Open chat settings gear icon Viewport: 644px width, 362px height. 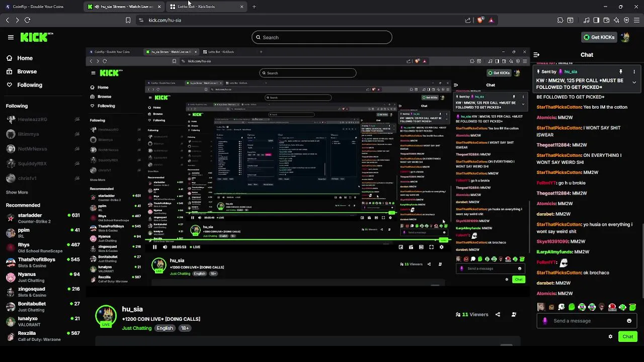pos(610,336)
